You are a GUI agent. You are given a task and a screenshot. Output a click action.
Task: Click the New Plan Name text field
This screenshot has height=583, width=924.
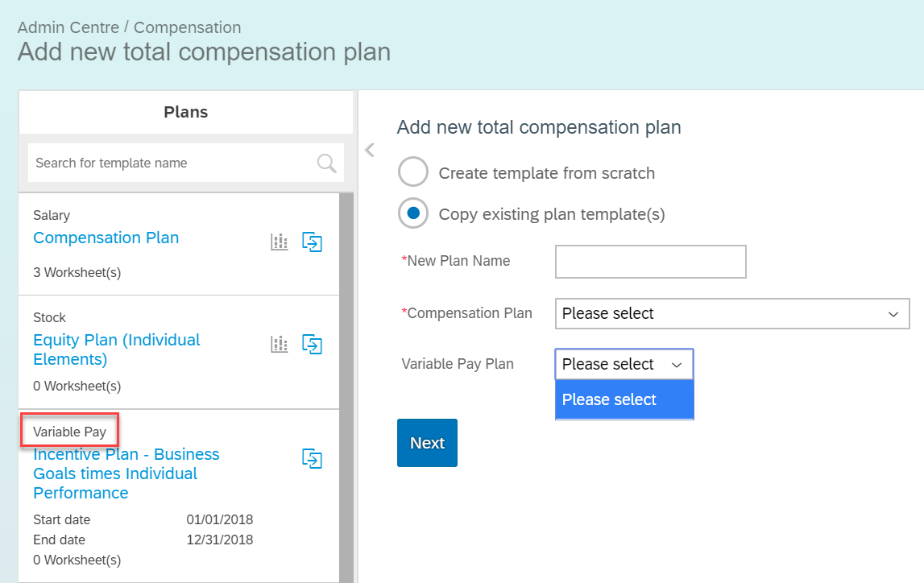(651, 262)
